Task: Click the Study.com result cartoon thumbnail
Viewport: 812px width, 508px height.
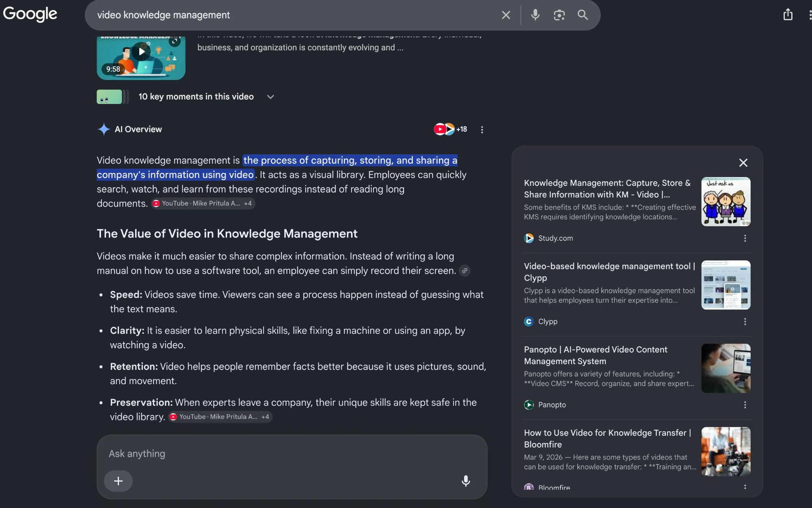Action: [726, 201]
